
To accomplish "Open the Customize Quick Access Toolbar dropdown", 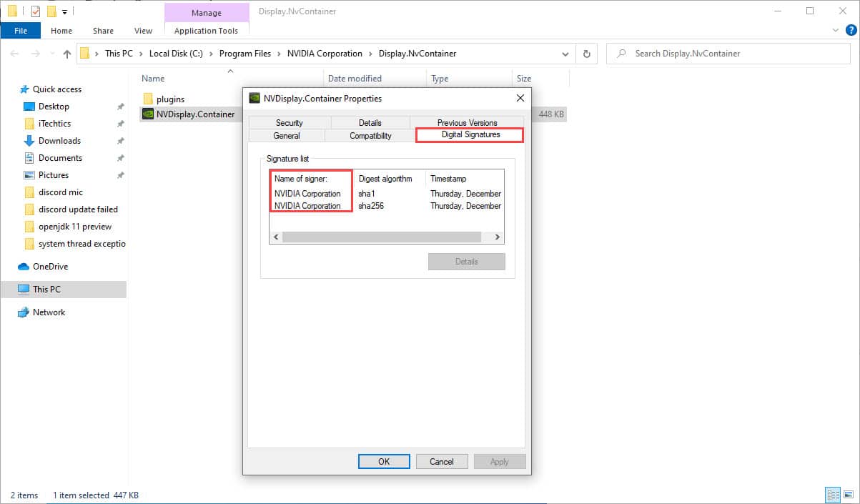I will click(x=64, y=11).
